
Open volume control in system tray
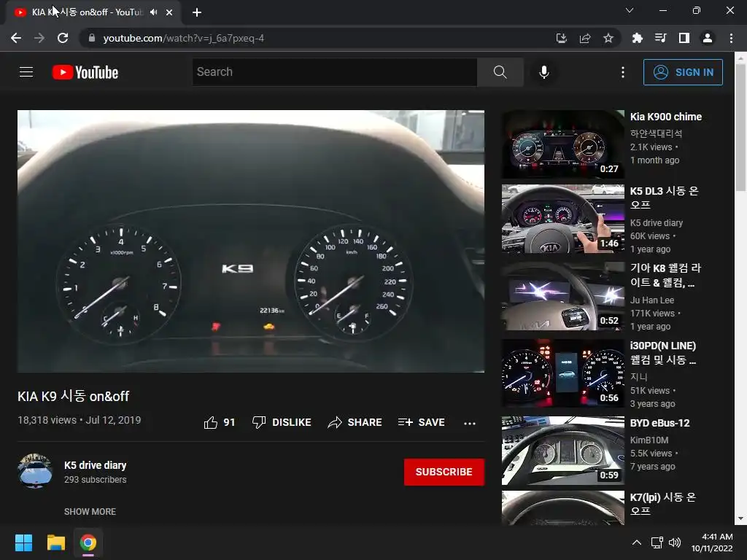[x=675, y=542]
